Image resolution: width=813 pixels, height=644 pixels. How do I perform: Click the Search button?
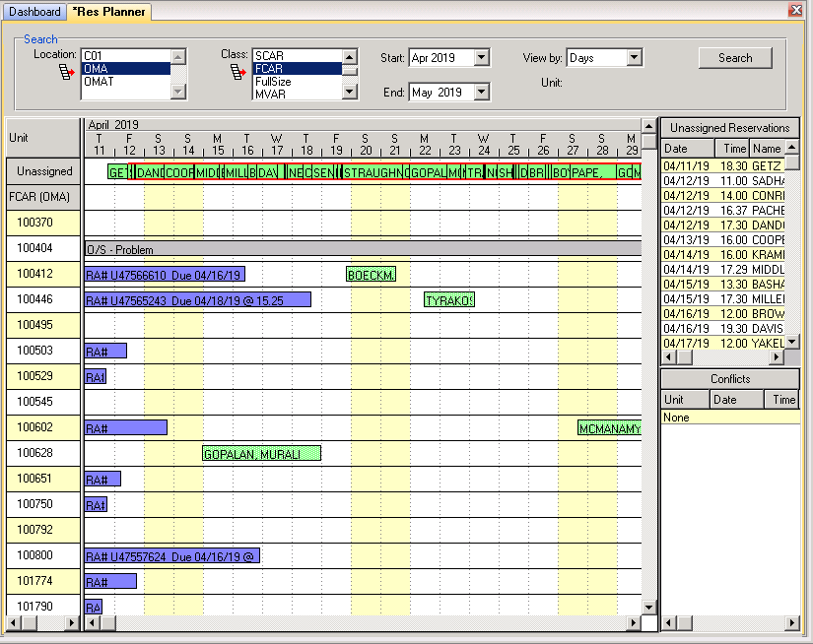pos(734,58)
